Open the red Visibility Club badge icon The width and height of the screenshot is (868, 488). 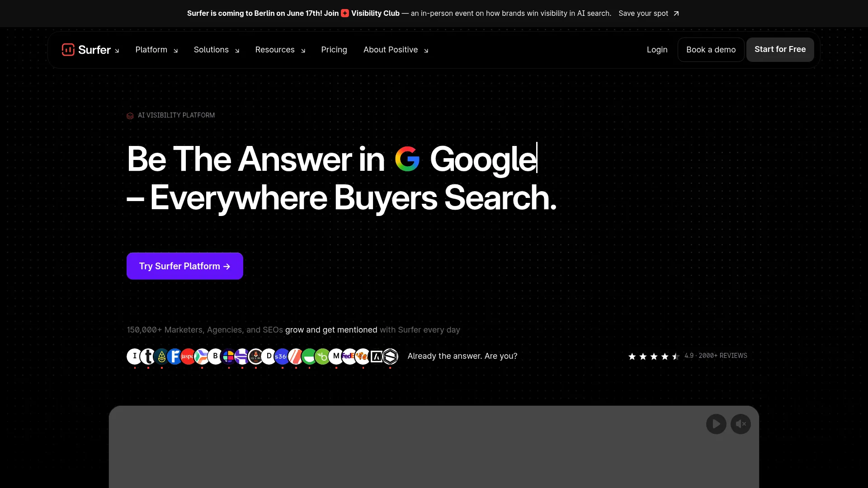tap(345, 14)
